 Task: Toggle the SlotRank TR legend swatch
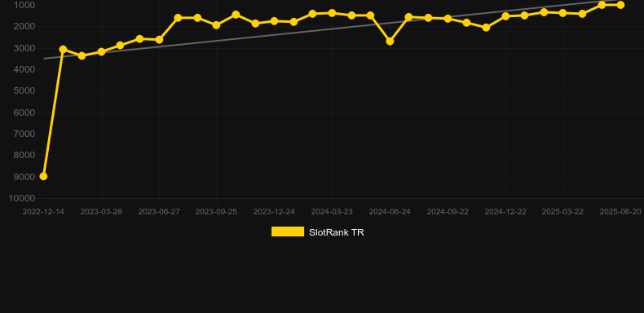point(288,231)
